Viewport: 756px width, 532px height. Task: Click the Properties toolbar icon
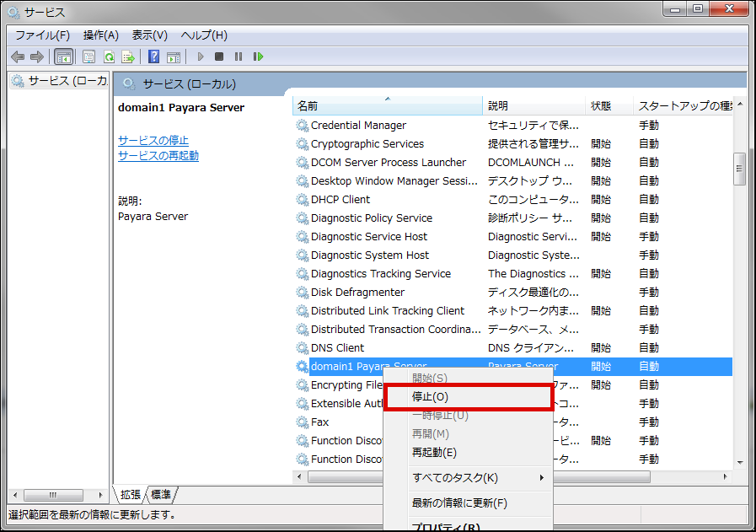click(x=88, y=56)
